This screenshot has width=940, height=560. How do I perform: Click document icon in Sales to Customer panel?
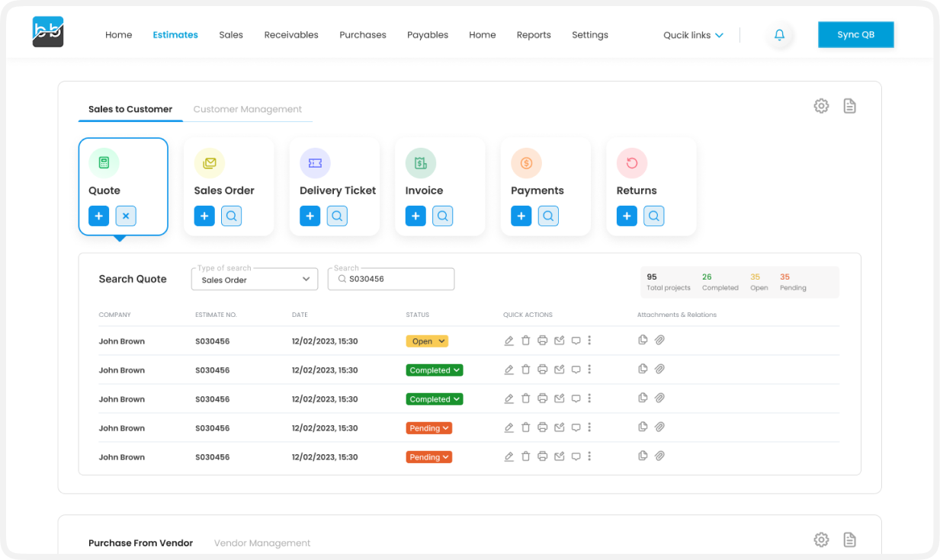pyautogui.click(x=849, y=107)
